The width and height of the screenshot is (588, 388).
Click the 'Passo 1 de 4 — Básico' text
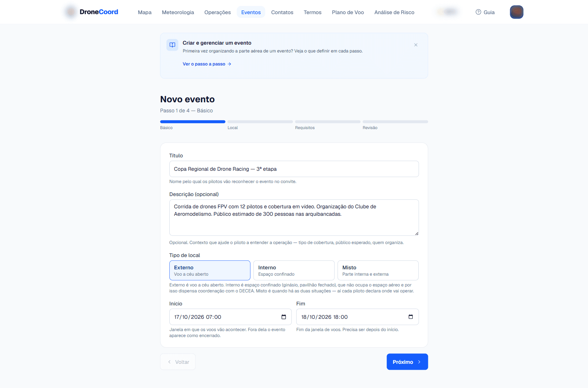click(x=186, y=110)
